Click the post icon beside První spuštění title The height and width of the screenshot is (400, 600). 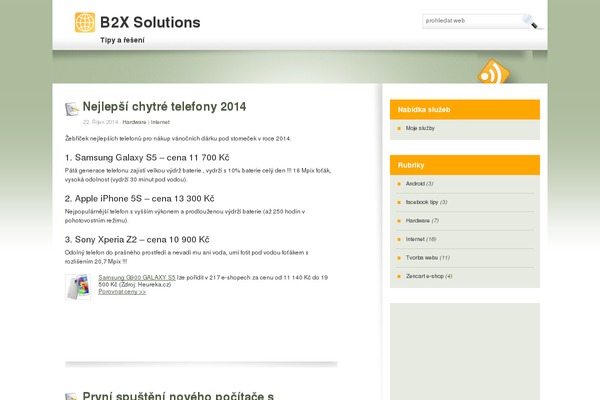(x=72, y=396)
